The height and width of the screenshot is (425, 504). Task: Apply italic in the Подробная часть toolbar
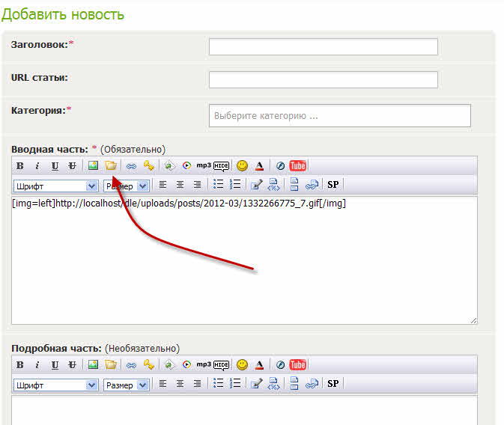point(37,365)
